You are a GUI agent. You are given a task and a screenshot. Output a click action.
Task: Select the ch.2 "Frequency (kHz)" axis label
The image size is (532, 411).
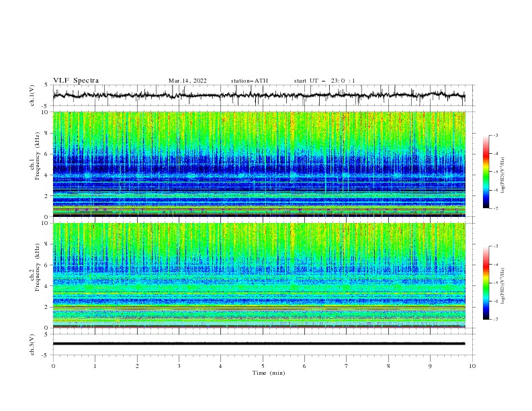point(38,267)
